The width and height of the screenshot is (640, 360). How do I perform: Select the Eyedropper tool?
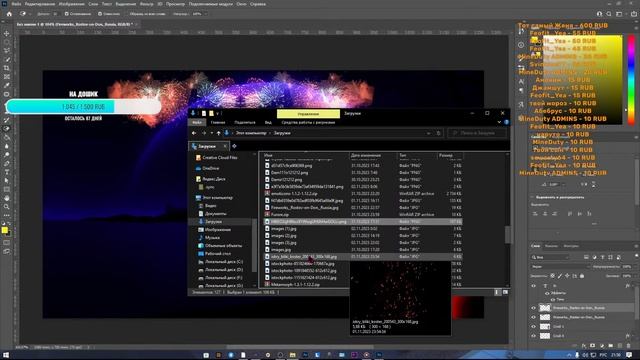point(7,85)
